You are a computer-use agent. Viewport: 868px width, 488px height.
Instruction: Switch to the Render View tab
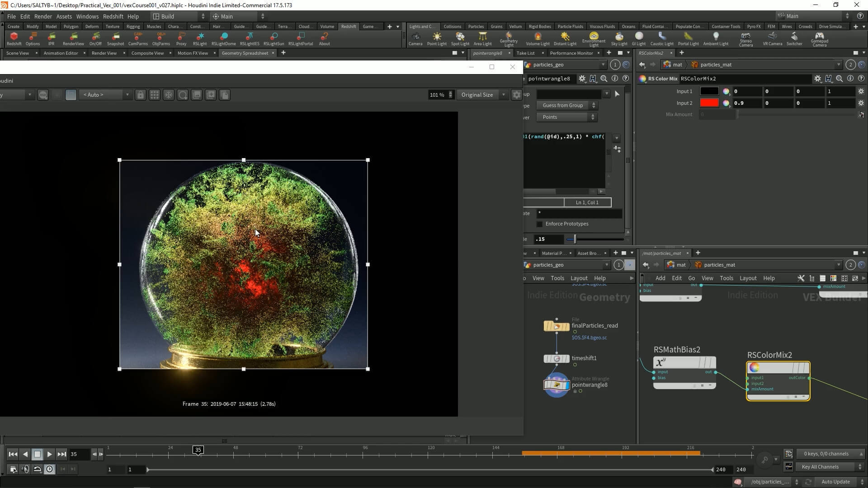[x=104, y=53]
